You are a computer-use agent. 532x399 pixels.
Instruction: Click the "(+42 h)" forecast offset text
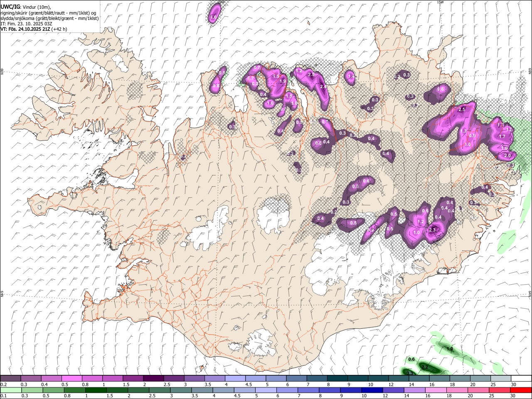pos(59,29)
